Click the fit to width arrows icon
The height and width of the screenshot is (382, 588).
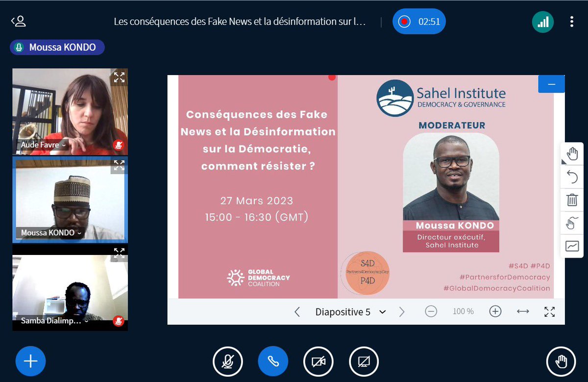523,311
